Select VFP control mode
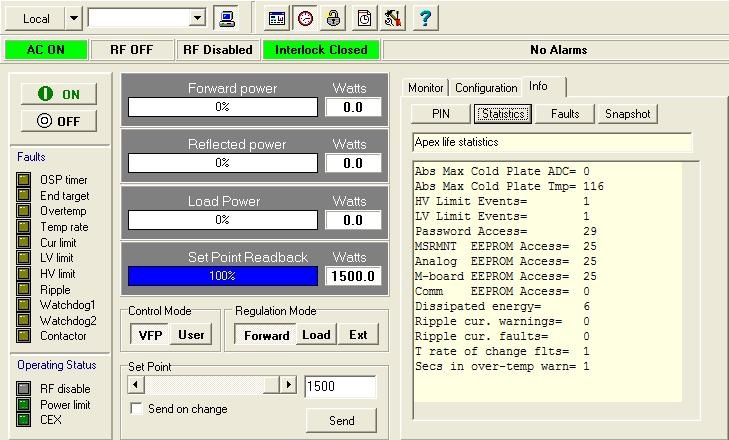Viewport: 729px width, 440px height. click(x=150, y=335)
